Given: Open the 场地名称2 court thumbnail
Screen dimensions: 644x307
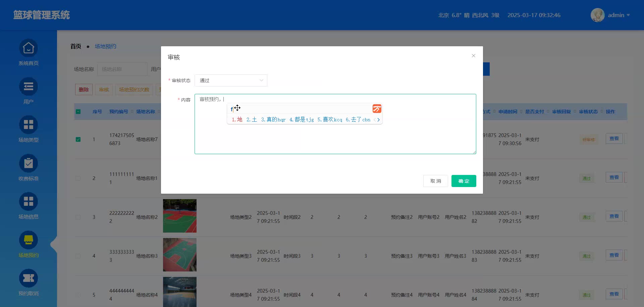Looking at the screenshot, I should [x=180, y=216].
